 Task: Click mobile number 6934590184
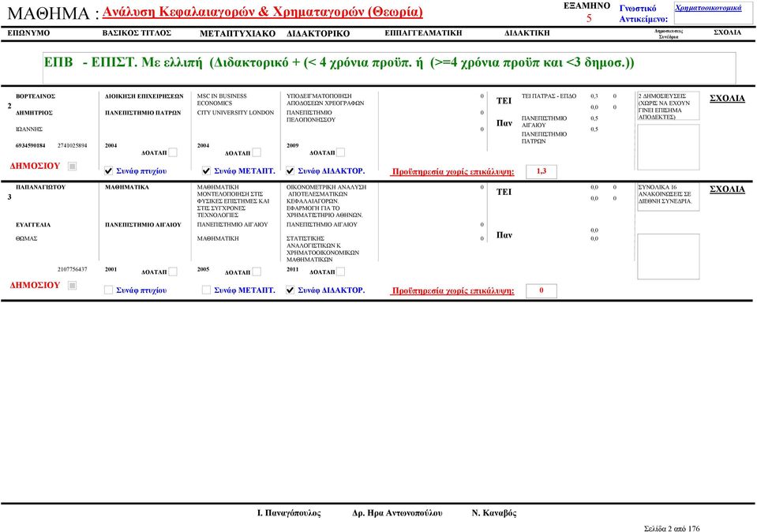click(31, 146)
